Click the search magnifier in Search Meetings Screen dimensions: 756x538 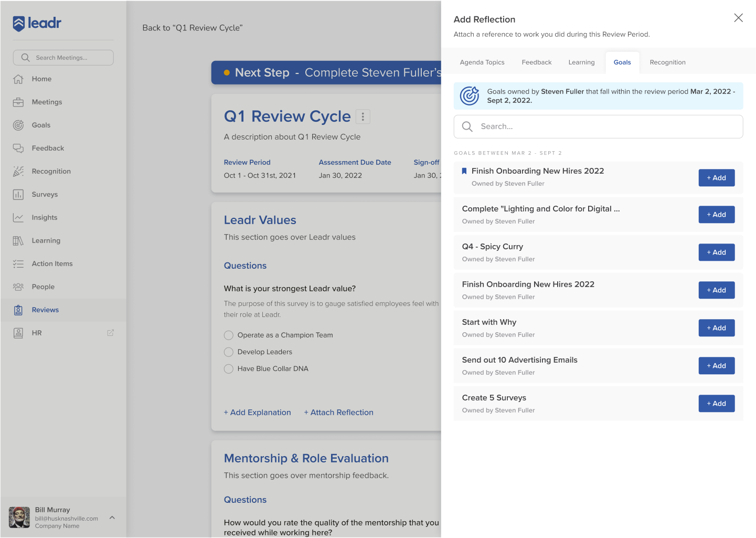click(25, 58)
